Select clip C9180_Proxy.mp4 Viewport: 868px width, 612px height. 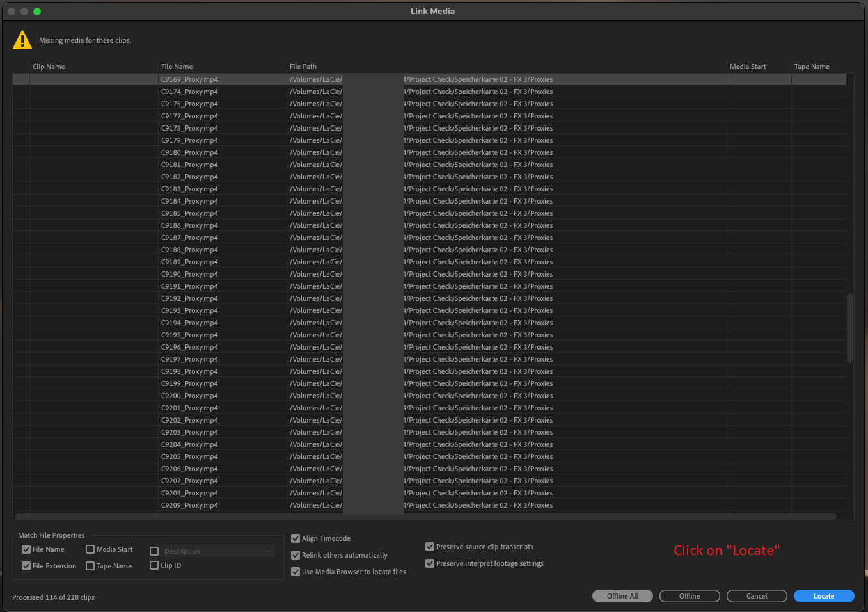click(429, 152)
